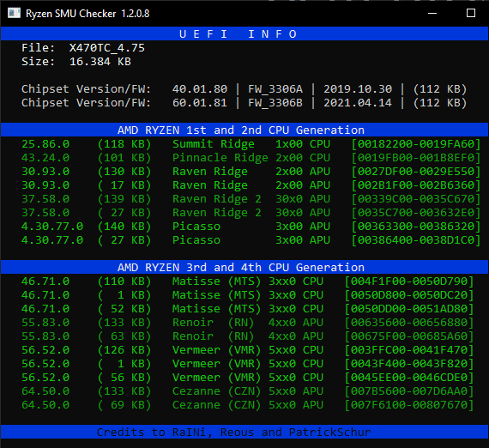The width and height of the screenshot is (489, 448).
Task: Select the Pinnacle Ridge 43.24.0 row
Action: click(x=251, y=158)
